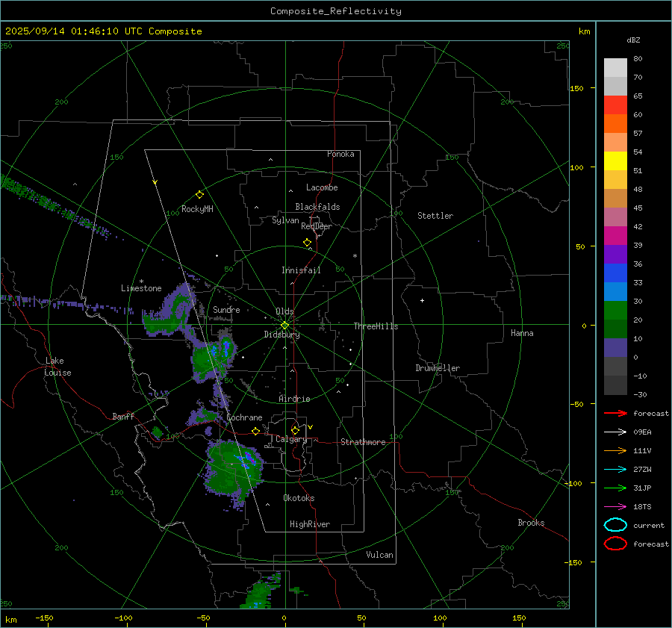
Task: Select the Lacombe label
Action: [322, 187]
